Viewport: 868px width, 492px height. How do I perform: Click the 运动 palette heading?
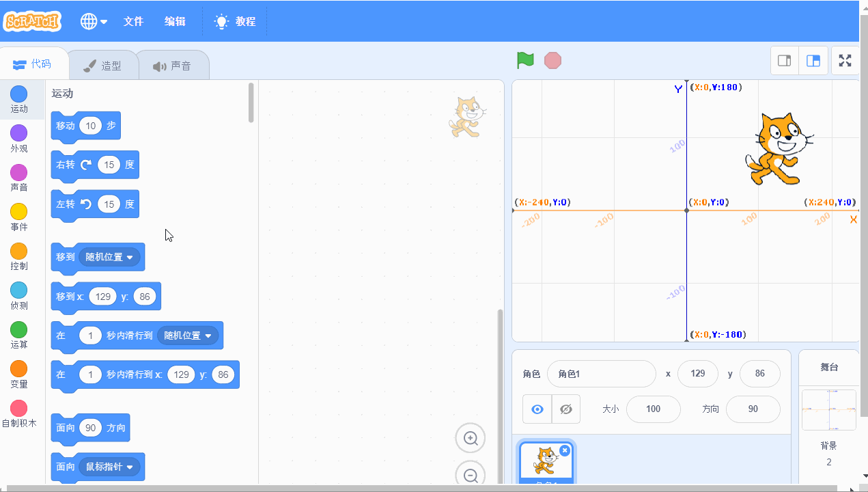(62, 94)
